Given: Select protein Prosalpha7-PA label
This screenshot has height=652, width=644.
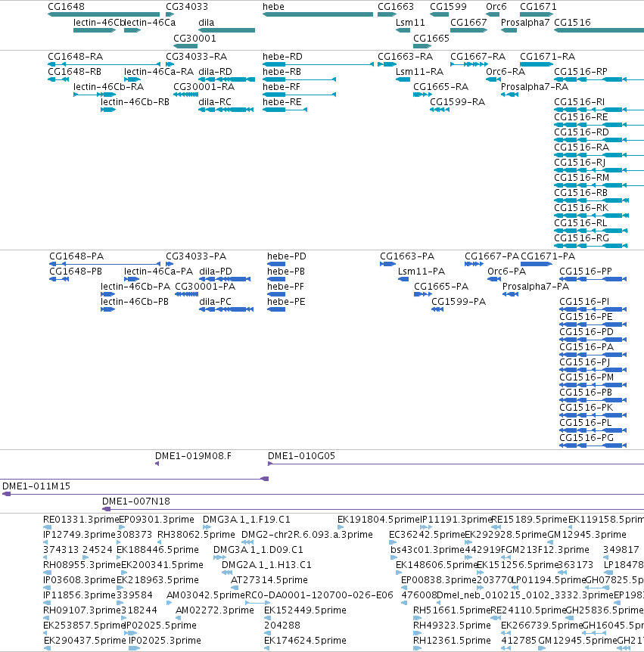Looking at the screenshot, I should click(536, 287).
